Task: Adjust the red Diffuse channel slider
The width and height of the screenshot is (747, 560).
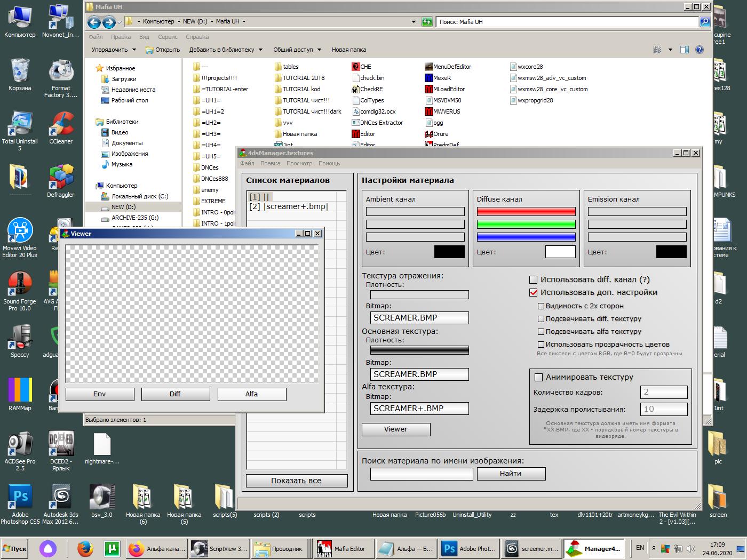Action: [x=526, y=212]
